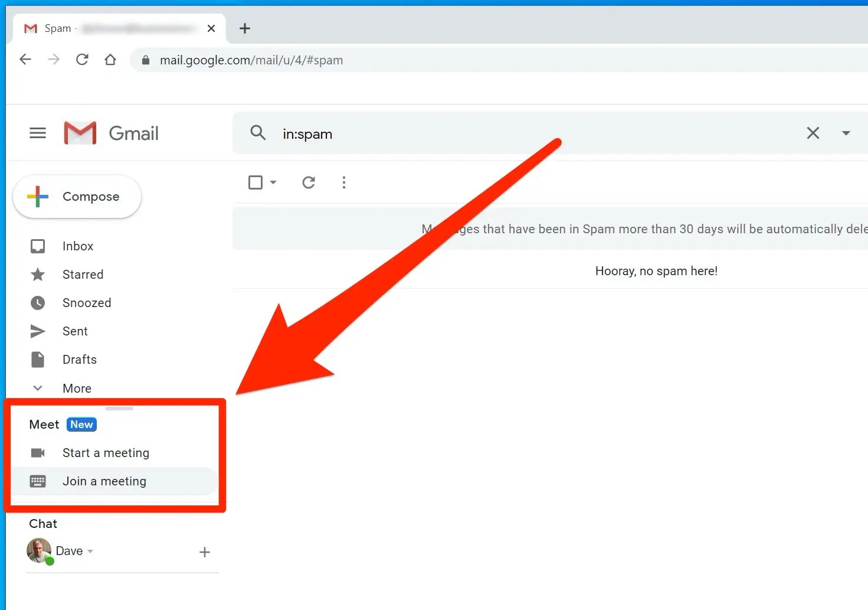This screenshot has width=868, height=610.
Task: Click the video camera icon
Action: [x=38, y=453]
